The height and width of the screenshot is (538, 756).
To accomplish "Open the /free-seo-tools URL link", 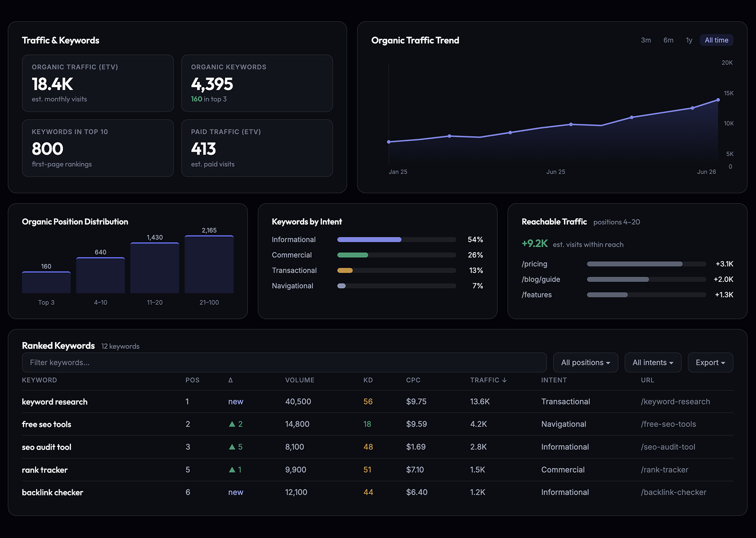I will point(668,424).
